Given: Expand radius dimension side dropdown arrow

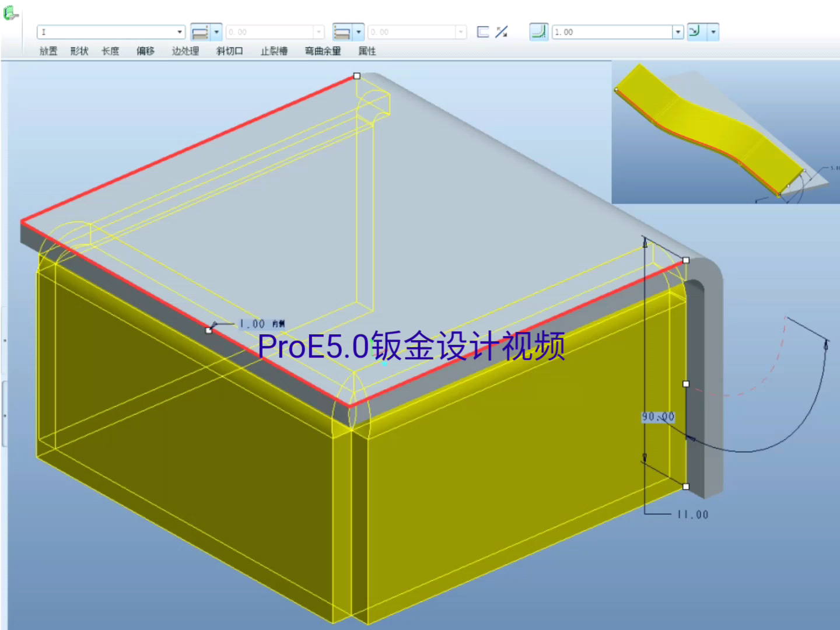Looking at the screenshot, I should [x=713, y=32].
